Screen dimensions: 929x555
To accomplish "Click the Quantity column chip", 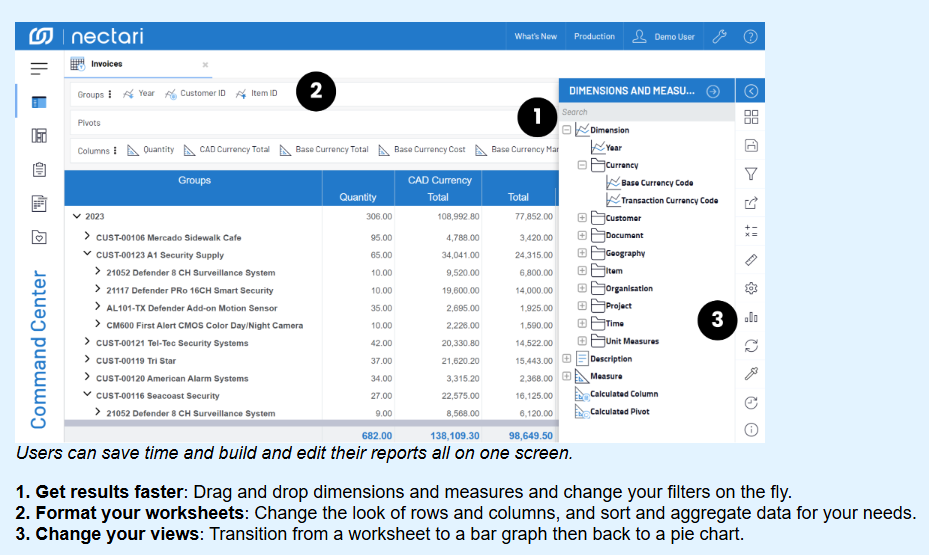I will (x=150, y=150).
